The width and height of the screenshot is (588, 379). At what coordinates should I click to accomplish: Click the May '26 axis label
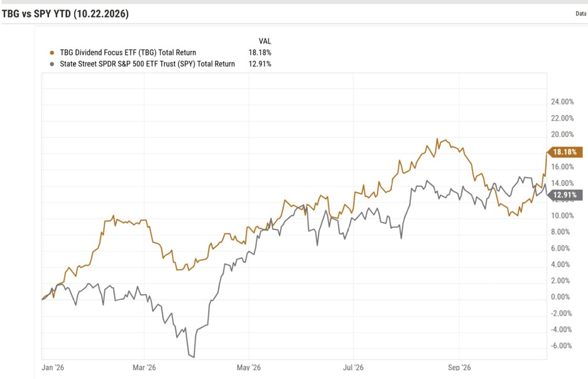[x=249, y=367]
